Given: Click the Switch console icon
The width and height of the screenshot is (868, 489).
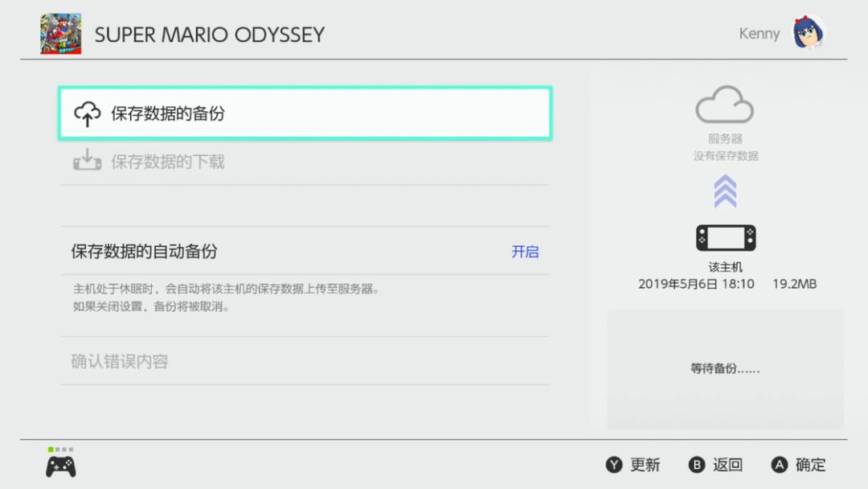Looking at the screenshot, I should (x=725, y=238).
